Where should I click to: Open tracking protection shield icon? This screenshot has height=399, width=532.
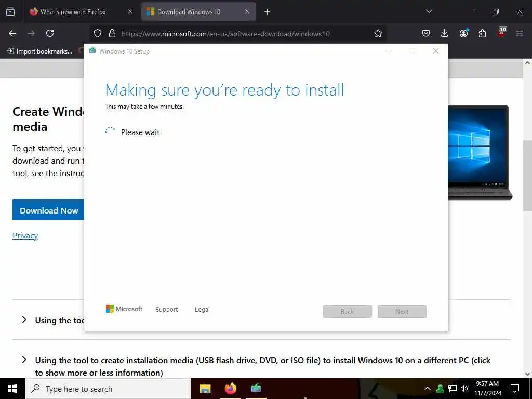(x=98, y=33)
